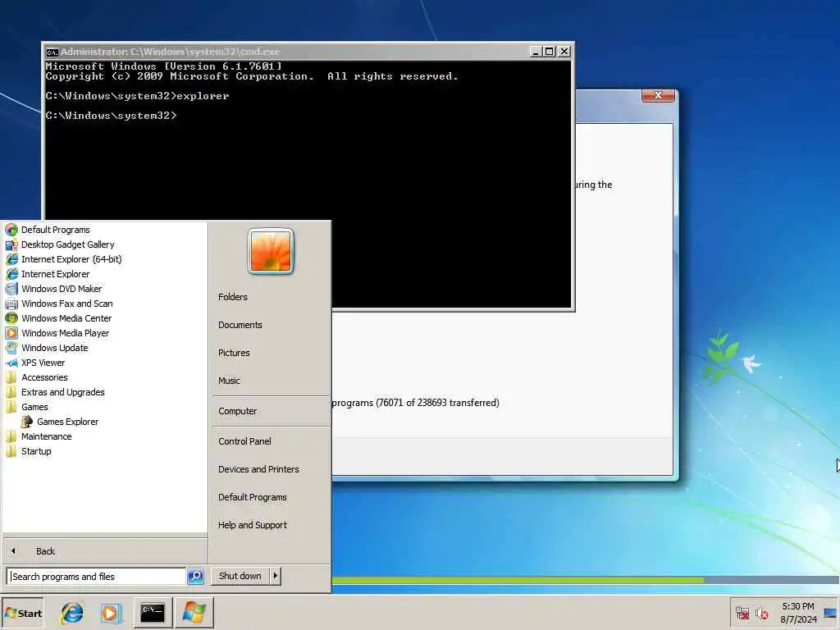Open Internet Explorer from the taskbar

tap(72, 613)
